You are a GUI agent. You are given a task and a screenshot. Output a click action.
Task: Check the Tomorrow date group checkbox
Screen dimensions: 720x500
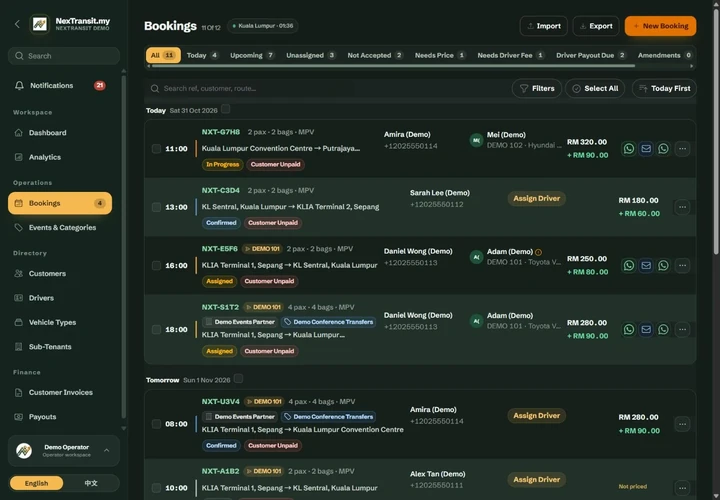(x=238, y=379)
